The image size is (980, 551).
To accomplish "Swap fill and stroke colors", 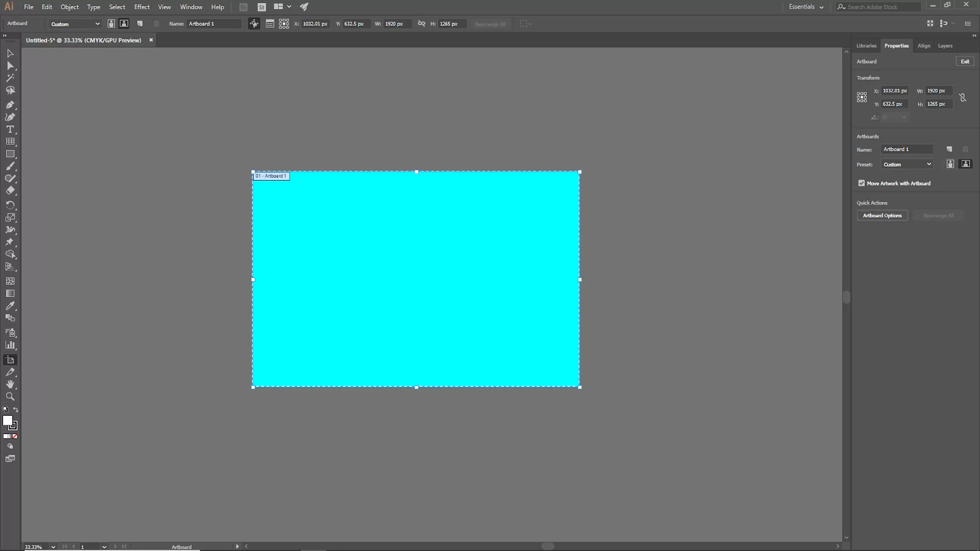I will coord(15,410).
